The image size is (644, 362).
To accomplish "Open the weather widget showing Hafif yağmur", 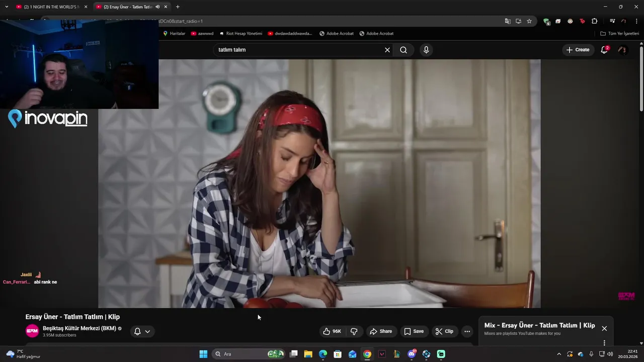I will pyautogui.click(x=23, y=354).
